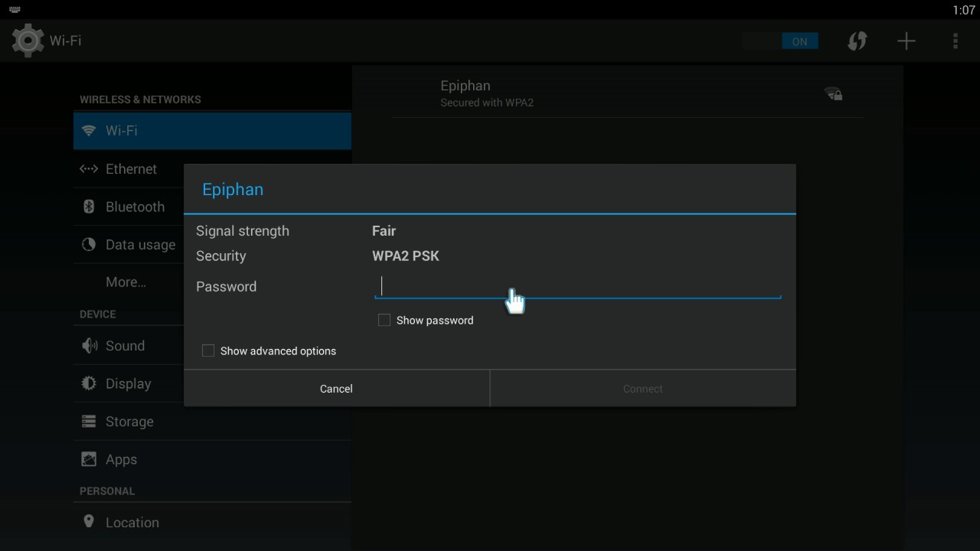Add a network with the plus icon
This screenshot has width=980, height=551.
pyautogui.click(x=906, y=41)
